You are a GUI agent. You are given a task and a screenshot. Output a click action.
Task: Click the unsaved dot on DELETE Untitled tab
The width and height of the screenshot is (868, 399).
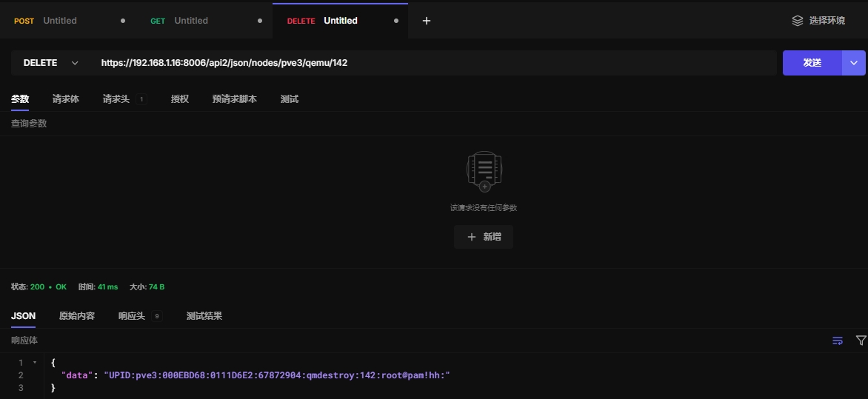tap(396, 21)
